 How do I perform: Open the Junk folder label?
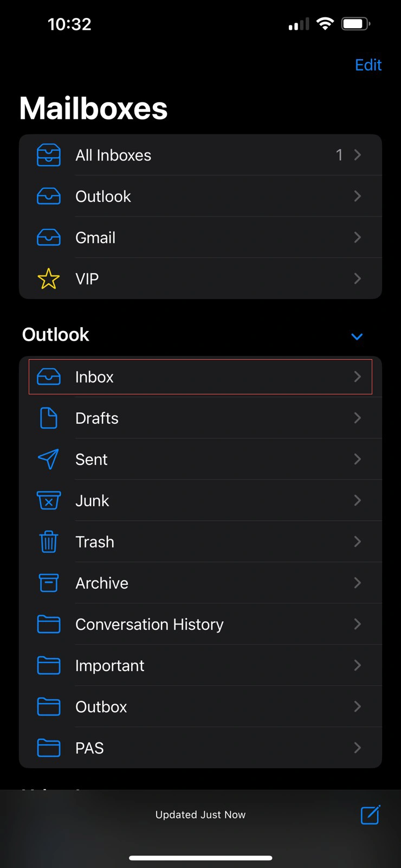click(x=92, y=501)
